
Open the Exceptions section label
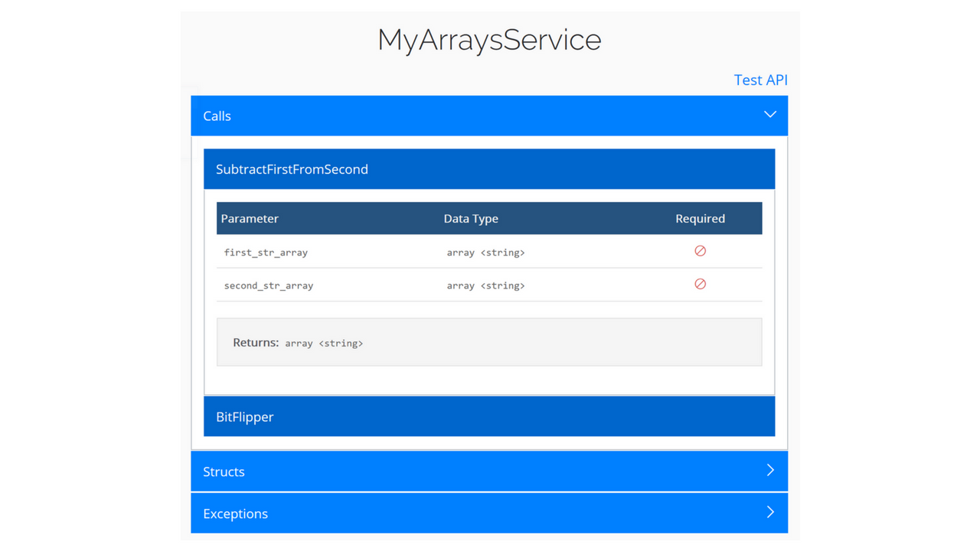coord(235,514)
